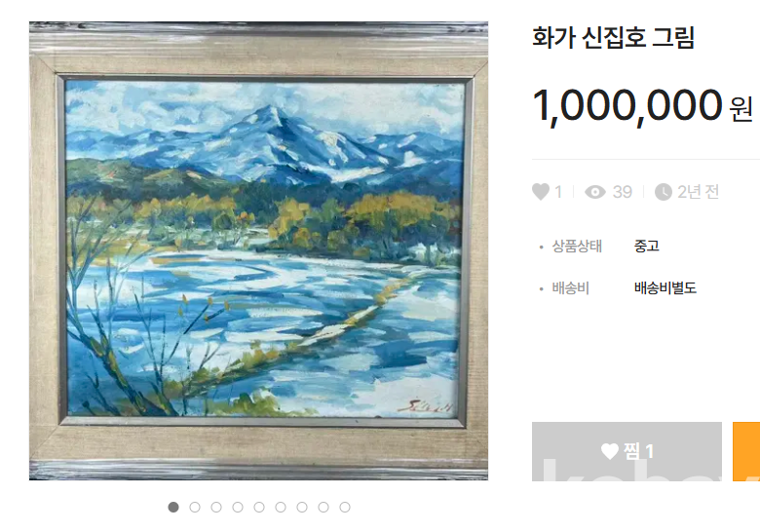Screen dimensions: 760x532
Task: Click the eye views icon beside 39
Action: point(594,192)
